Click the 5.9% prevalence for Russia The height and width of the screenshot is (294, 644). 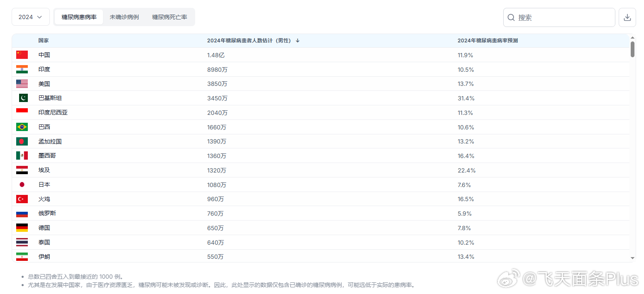(x=465, y=214)
